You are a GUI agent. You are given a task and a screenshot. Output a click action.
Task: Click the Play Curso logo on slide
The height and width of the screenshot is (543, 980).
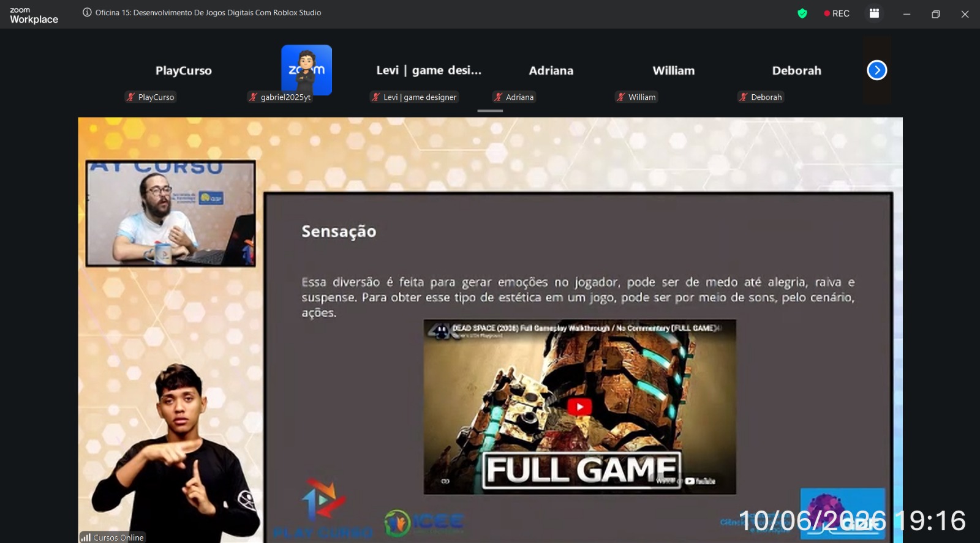click(x=323, y=509)
